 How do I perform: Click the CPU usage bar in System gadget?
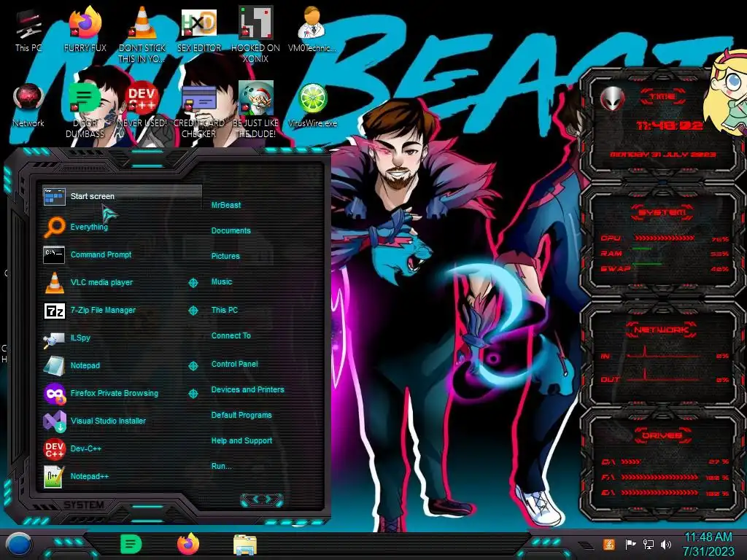(x=665, y=238)
